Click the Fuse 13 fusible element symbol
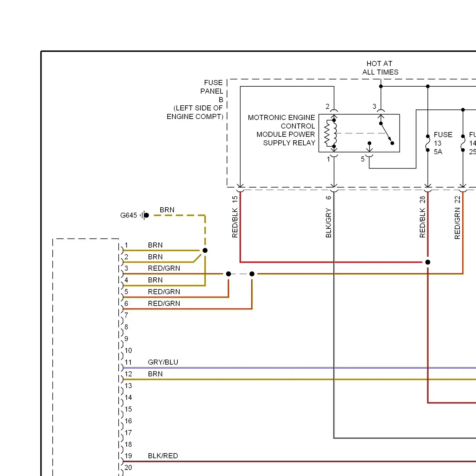The width and height of the screenshot is (476, 476). [428, 143]
